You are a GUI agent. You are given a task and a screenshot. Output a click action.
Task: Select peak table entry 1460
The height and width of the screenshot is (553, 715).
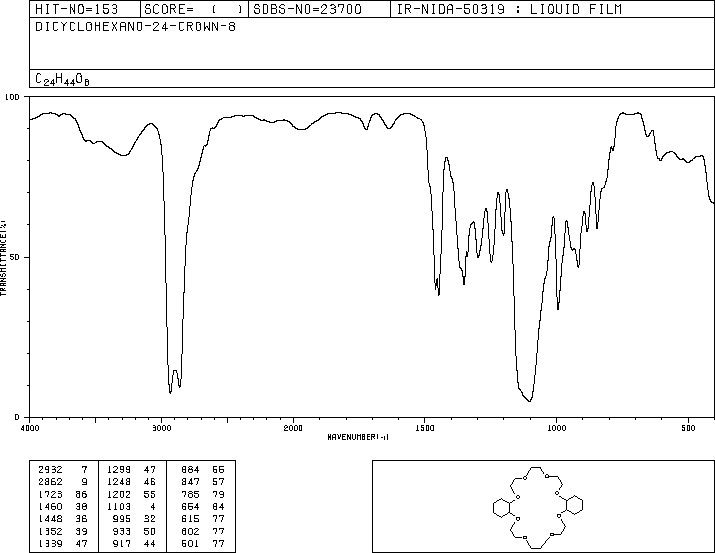coord(50,506)
